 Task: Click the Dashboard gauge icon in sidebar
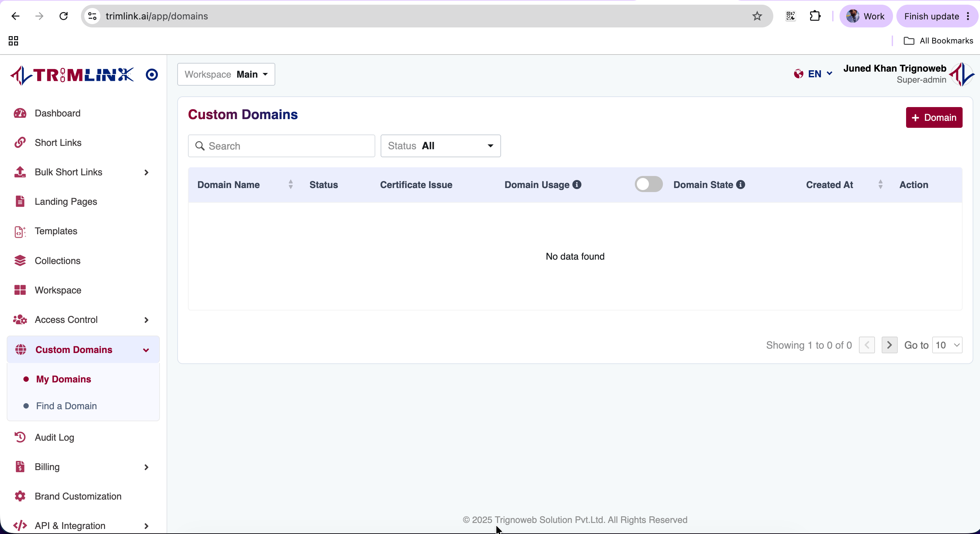[x=20, y=113]
